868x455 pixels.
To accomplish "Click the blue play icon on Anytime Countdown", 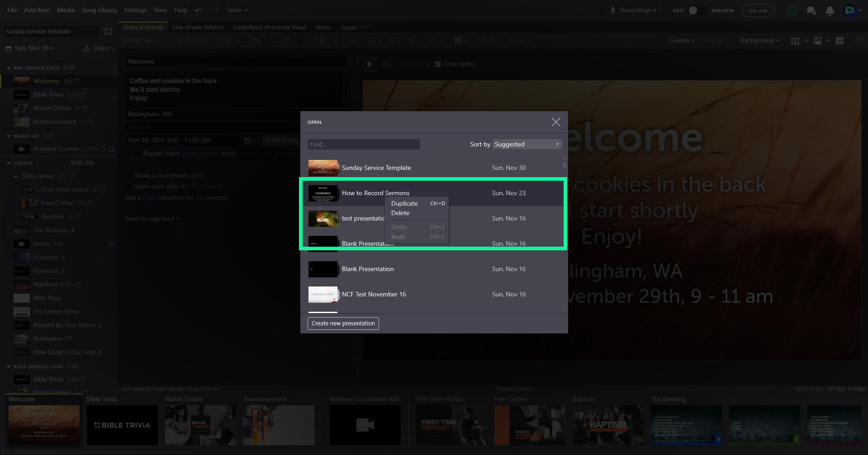I will click(x=111, y=149).
